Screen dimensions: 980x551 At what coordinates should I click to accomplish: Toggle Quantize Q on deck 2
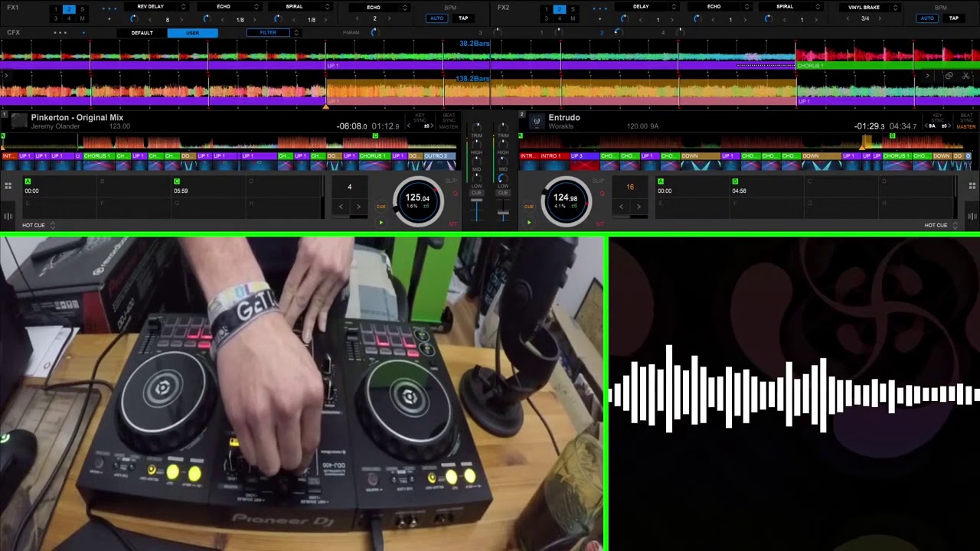[602, 194]
